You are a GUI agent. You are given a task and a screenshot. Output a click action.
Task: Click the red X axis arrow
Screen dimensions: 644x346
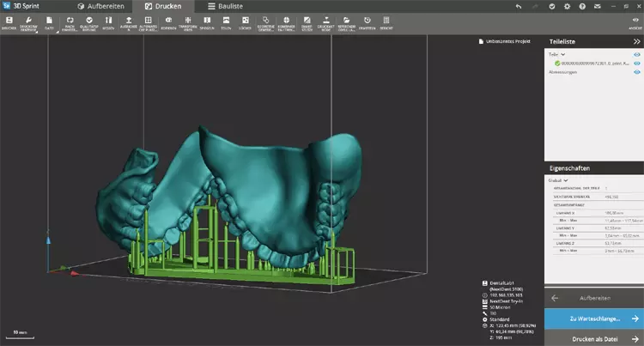(x=75, y=273)
